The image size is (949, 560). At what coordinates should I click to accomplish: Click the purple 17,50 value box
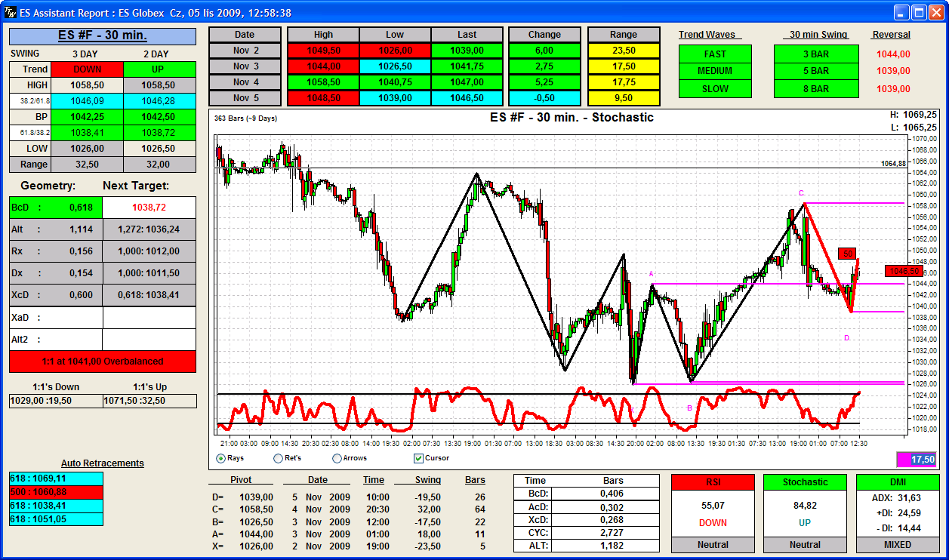click(917, 459)
